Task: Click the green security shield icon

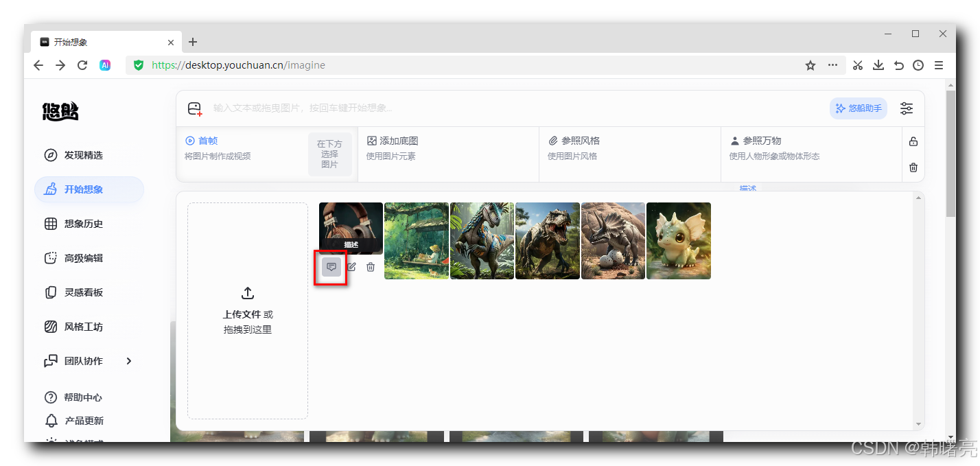Action: (x=139, y=65)
